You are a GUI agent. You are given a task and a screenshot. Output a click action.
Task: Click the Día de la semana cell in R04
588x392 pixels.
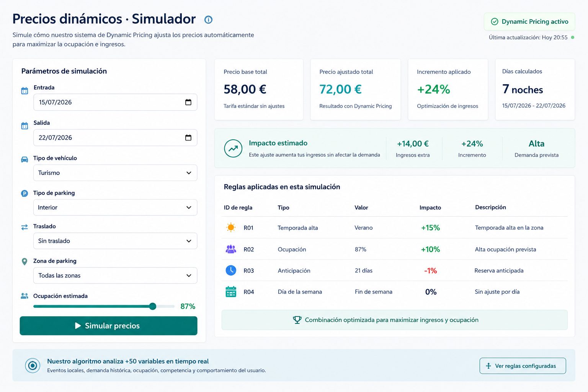pyautogui.click(x=300, y=292)
